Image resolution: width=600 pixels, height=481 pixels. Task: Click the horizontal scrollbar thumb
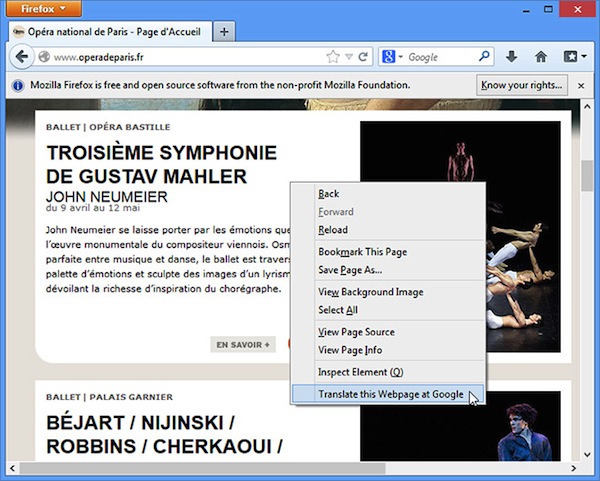point(202,468)
